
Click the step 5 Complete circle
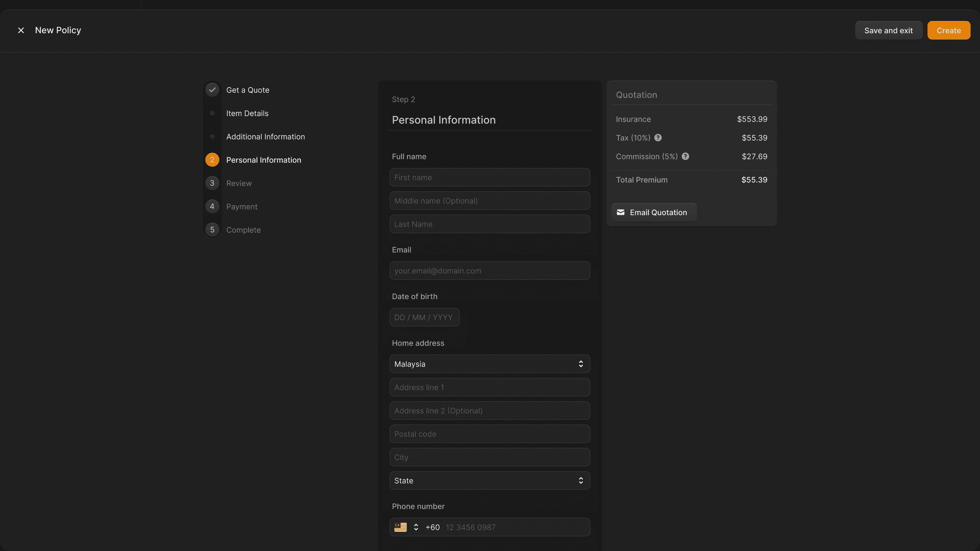[x=212, y=230]
